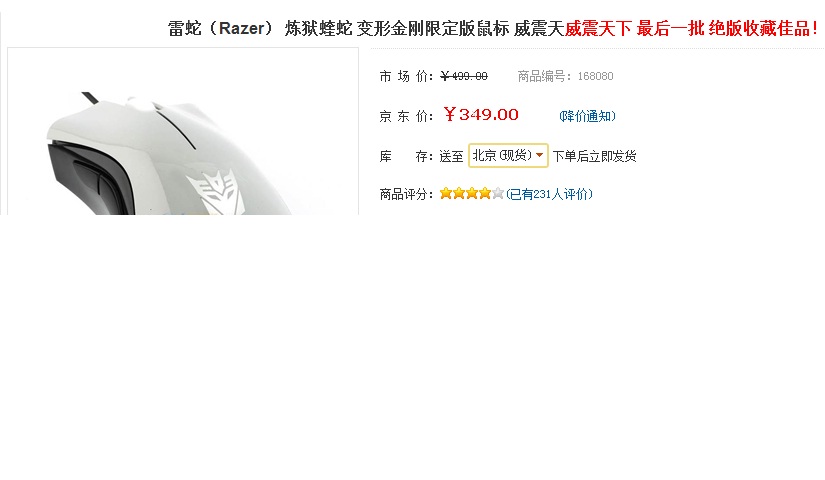Click the Razer mouse product photo
This screenshot has height=480, width=825.
(x=183, y=132)
